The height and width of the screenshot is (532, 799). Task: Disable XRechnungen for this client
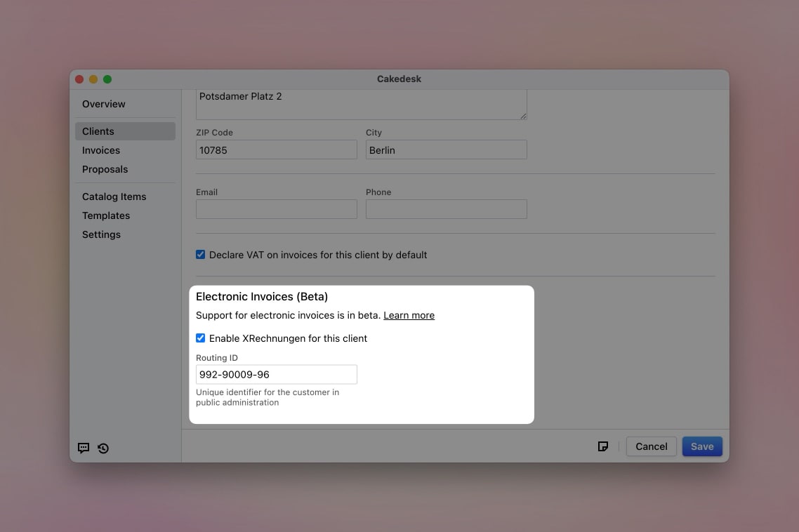tap(201, 338)
